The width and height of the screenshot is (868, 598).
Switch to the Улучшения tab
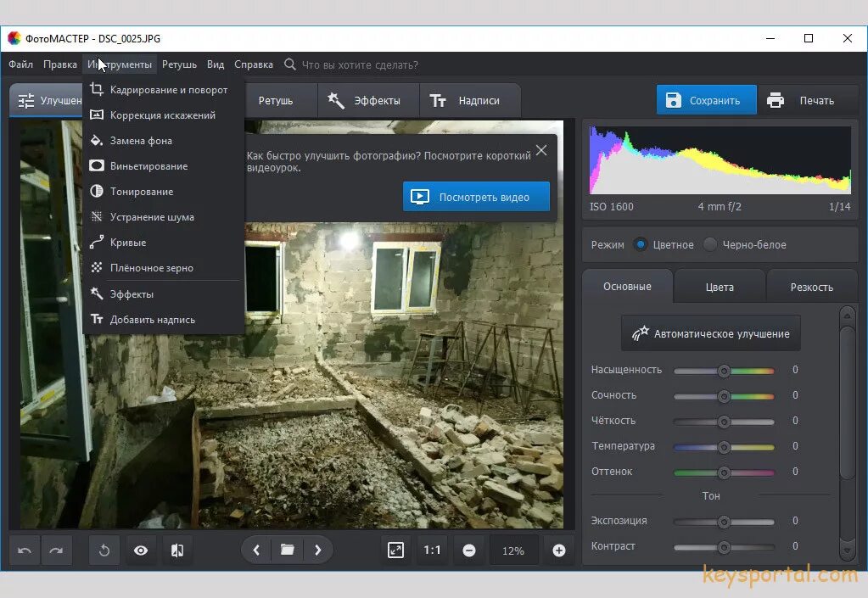click(47, 101)
